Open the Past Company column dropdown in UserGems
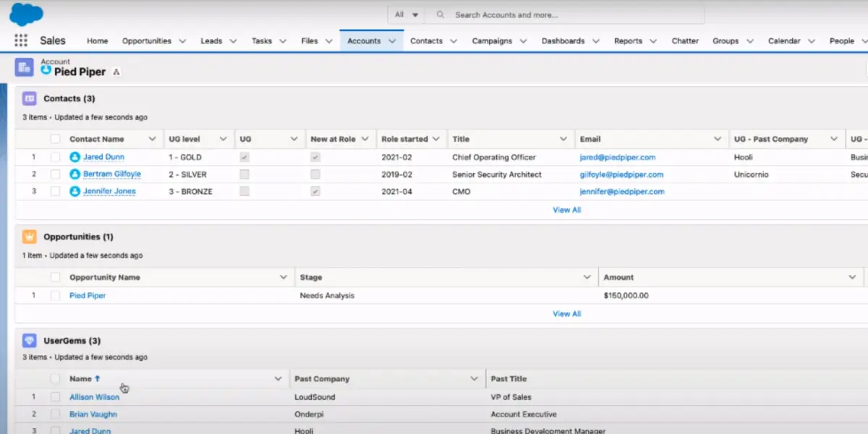The width and height of the screenshot is (868, 434). (x=474, y=378)
